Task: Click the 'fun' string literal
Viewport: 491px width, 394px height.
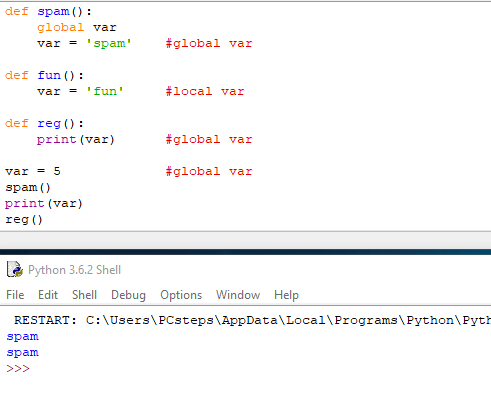Action: (105, 91)
